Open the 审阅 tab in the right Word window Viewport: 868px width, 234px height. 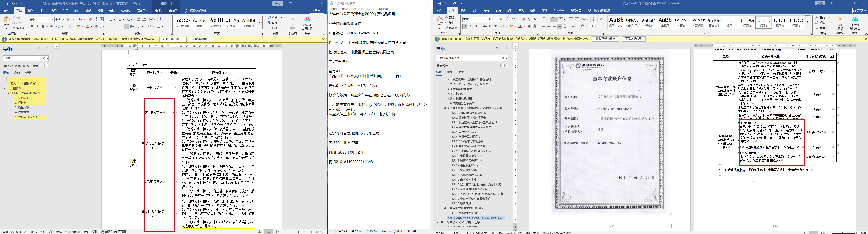pyautogui.click(x=521, y=10)
